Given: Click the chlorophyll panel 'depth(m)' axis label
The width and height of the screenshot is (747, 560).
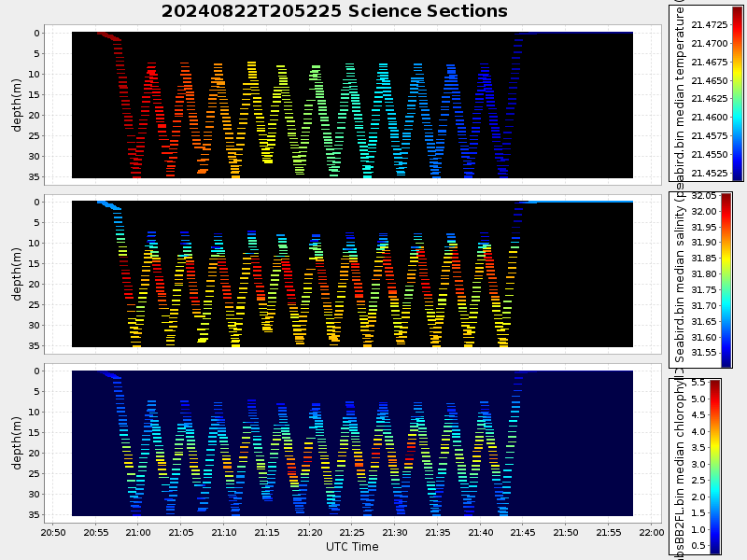Looking at the screenshot, I should (x=17, y=443).
